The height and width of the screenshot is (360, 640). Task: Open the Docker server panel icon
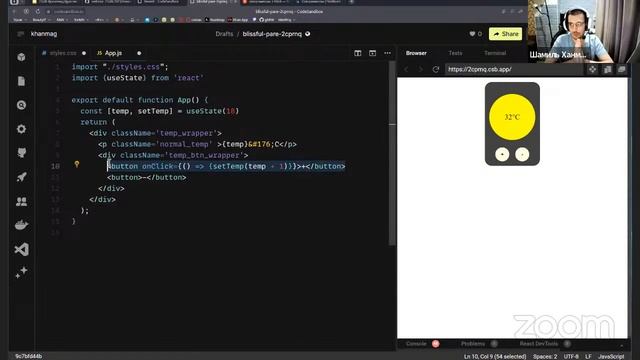pyautogui.click(x=22, y=225)
